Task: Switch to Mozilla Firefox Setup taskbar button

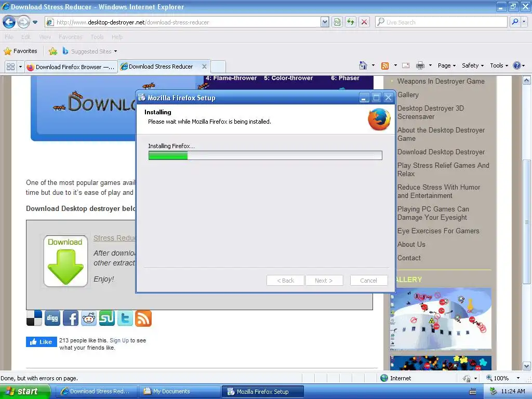Action: pos(262,392)
